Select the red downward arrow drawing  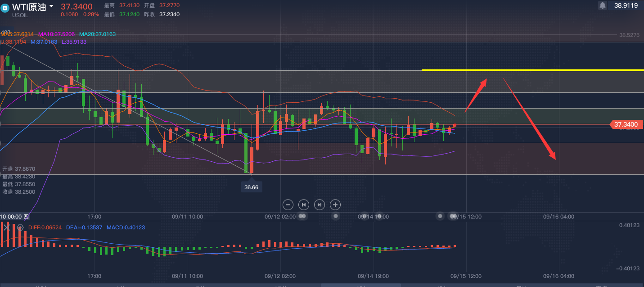tap(530, 119)
